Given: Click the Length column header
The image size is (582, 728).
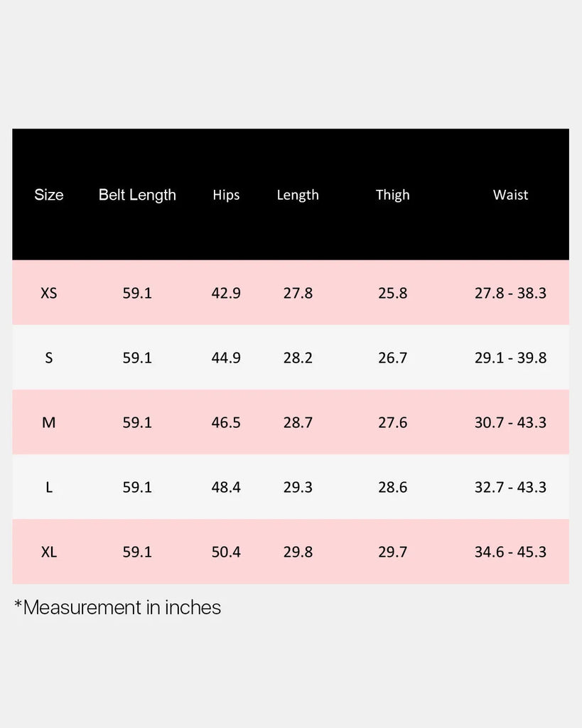Looking at the screenshot, I should tap(298, 195).
